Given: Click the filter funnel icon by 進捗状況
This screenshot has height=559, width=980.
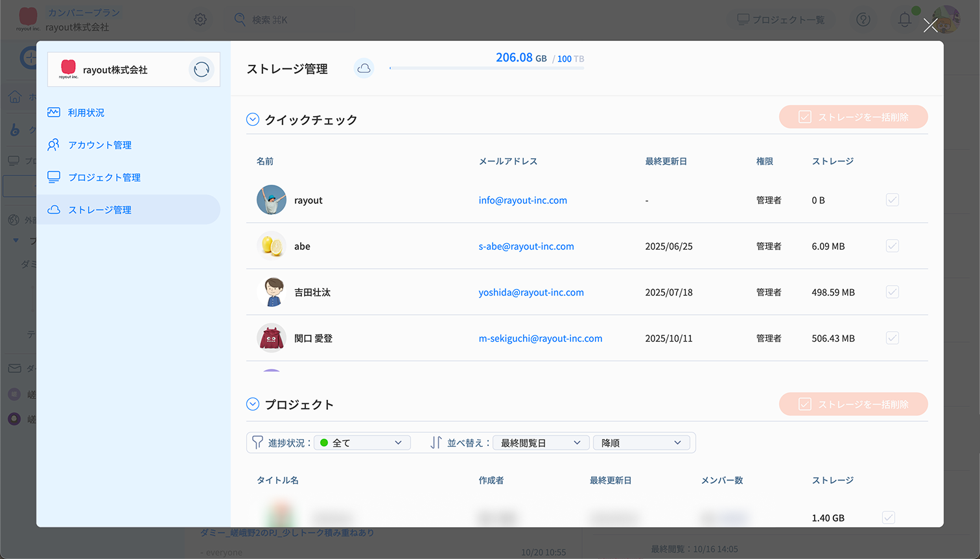Looking at the screenshot, I should (x=257, y=442).
